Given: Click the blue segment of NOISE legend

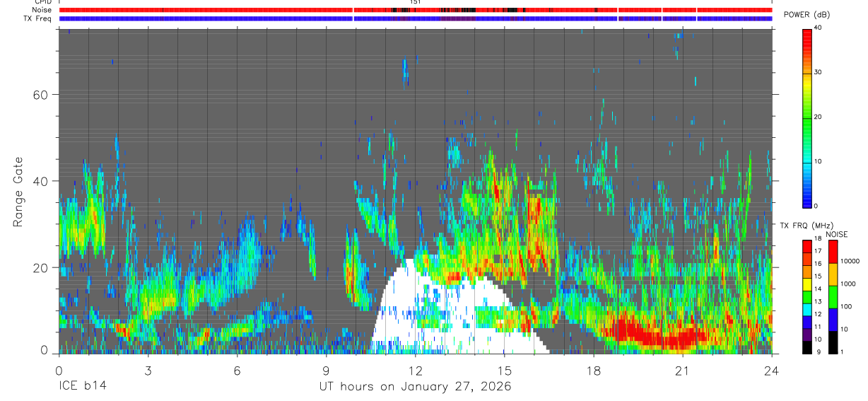Looking at the screenshot, I should pos(833,320).
